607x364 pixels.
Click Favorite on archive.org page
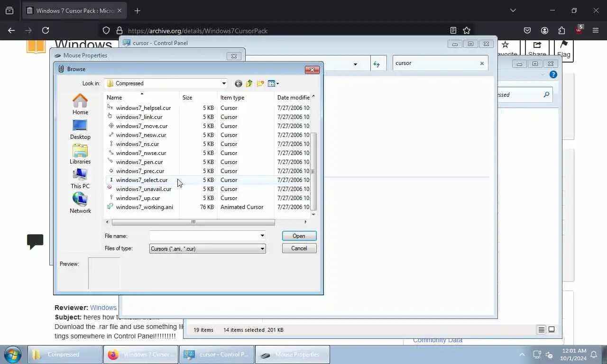(x=506, y=48)
